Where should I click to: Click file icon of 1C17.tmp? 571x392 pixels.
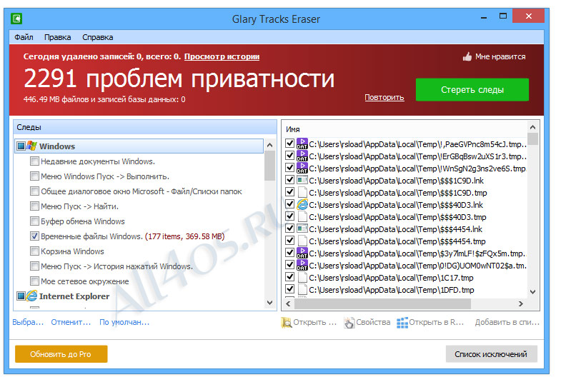(302, 278)
